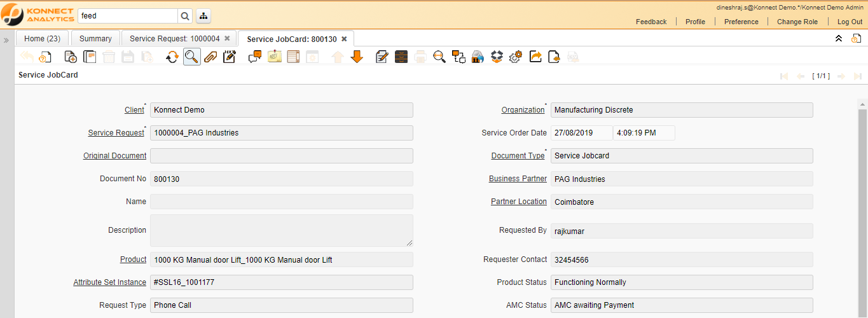
Task: Click the Product label link
Action: pyautogui.click(x=133, y=259)
